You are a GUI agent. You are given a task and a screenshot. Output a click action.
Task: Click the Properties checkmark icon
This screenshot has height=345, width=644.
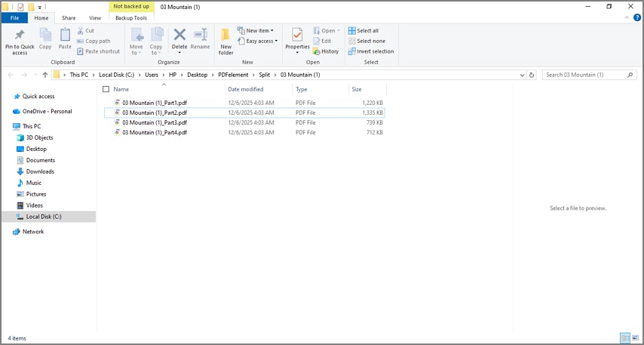pyautogui.click(x=297, y=35)
